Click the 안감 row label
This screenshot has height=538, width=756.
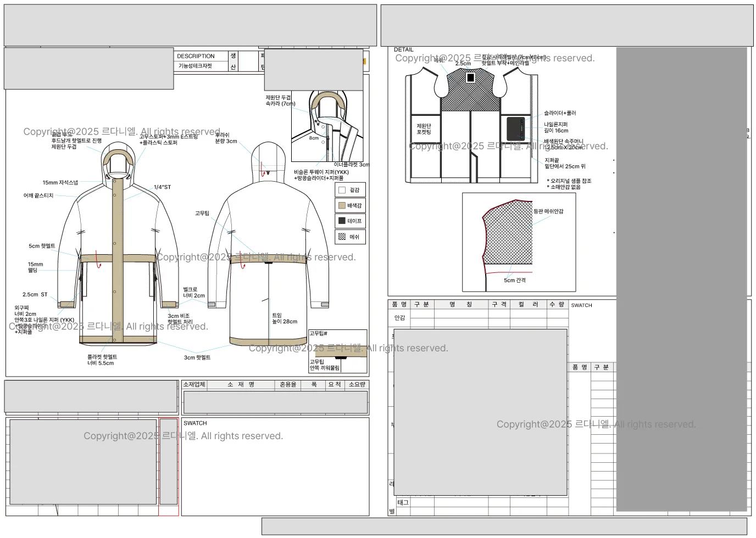[x=399, y=317]
